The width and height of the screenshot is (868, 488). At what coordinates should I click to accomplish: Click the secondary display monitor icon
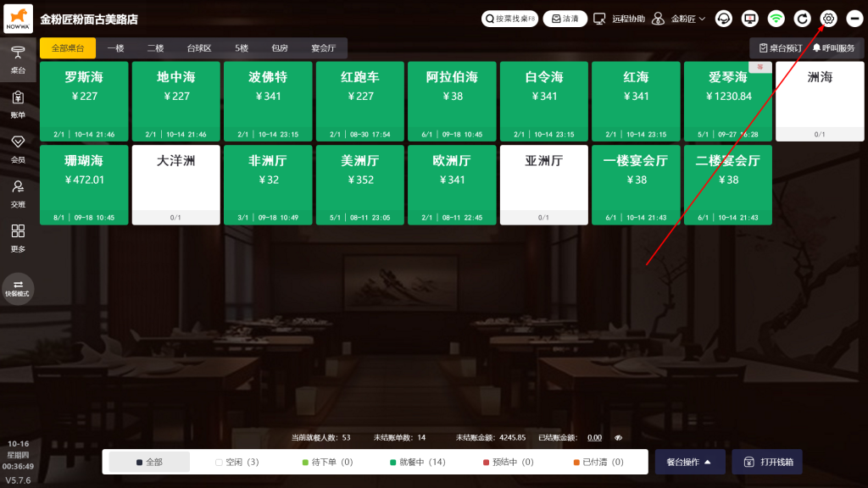[749, 19]
